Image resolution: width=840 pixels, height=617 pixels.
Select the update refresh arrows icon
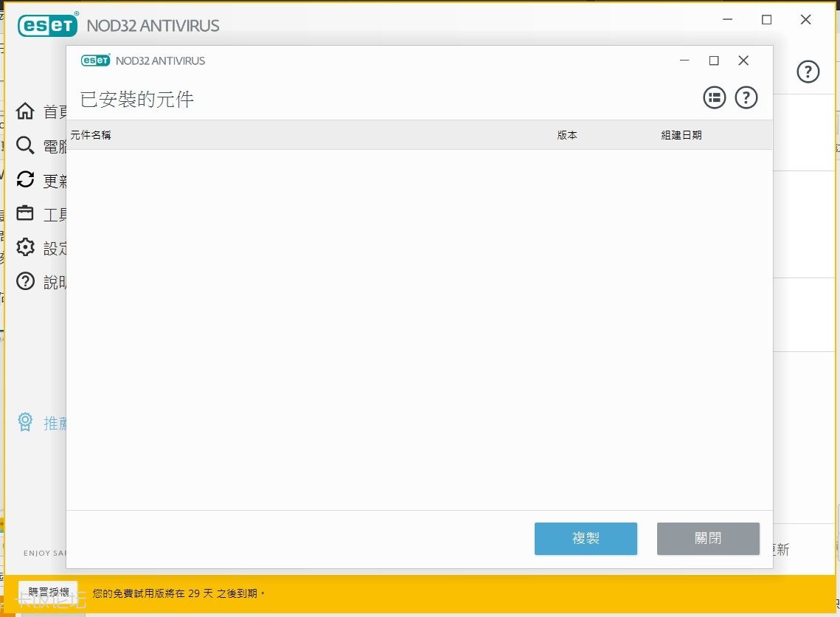pos(26,179)
